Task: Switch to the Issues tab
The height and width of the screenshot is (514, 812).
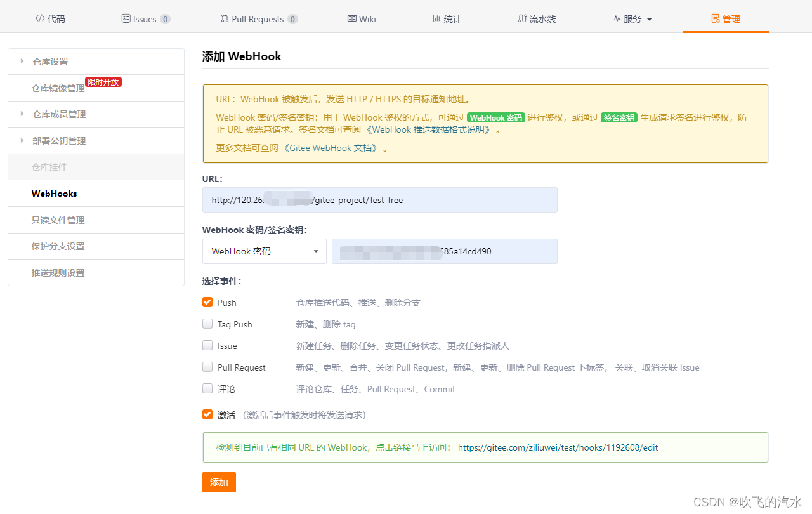Action: (x=145, y=19)
